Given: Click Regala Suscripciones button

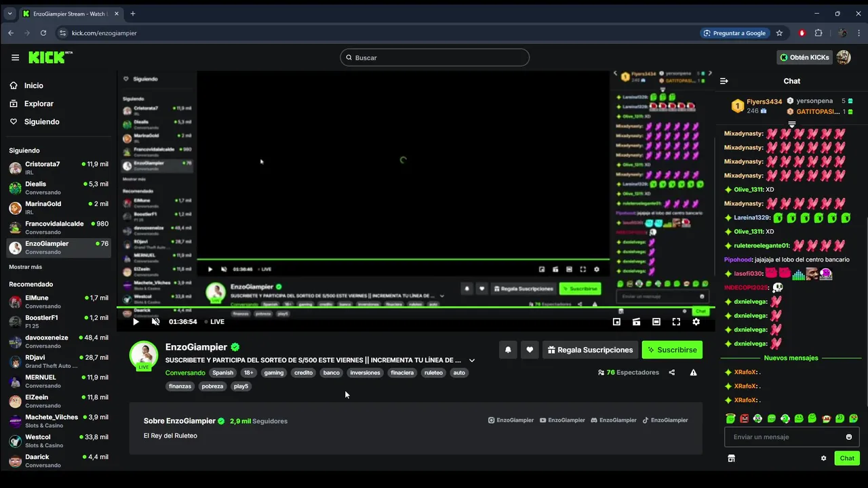Looking at the screenshot, I should pos(590,350).
